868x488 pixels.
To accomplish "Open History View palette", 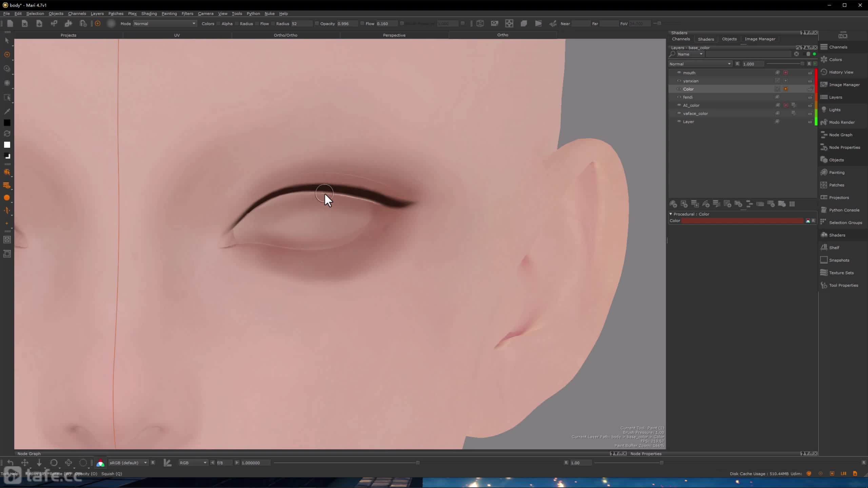I will click(x=840, y=72).
